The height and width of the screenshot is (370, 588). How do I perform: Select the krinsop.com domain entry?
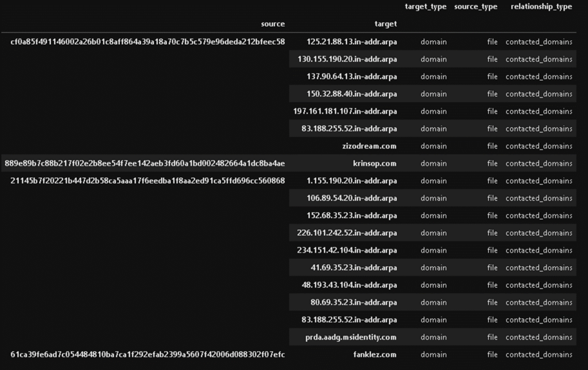coord(374,163)
